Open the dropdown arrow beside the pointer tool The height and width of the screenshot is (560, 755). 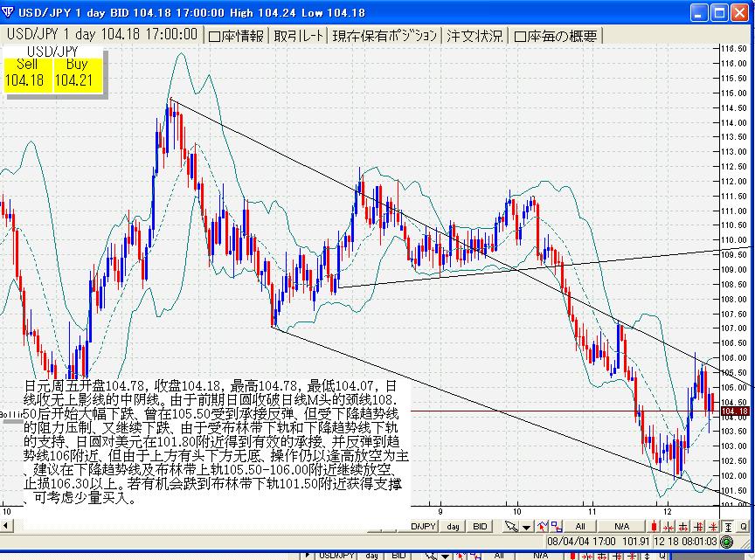pos(527,526)
